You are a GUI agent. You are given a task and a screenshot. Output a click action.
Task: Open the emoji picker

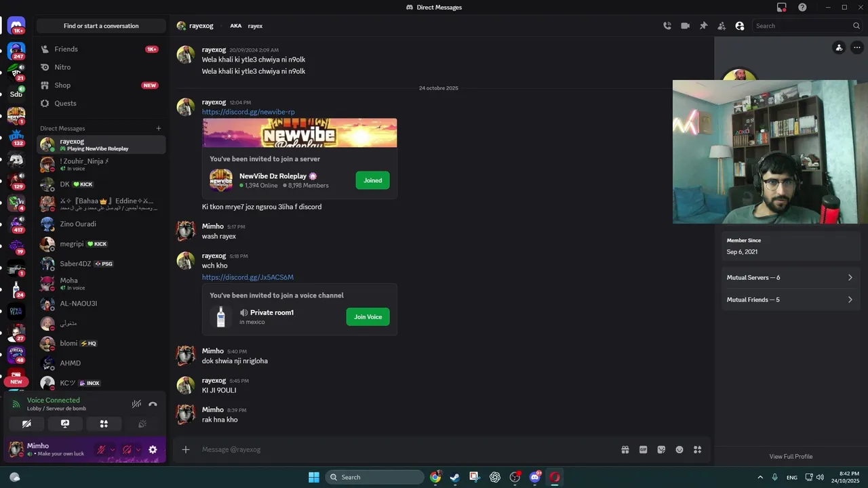[x=679, y=449]
